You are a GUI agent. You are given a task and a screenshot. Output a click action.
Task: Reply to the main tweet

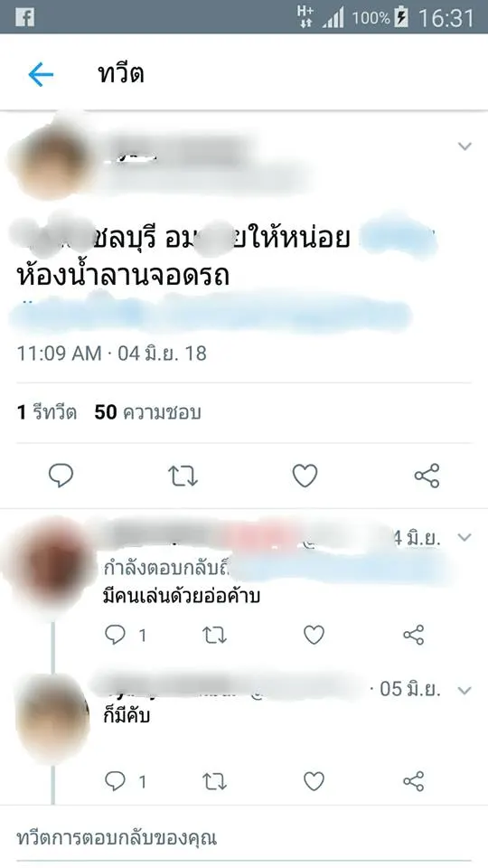(61, 475)
